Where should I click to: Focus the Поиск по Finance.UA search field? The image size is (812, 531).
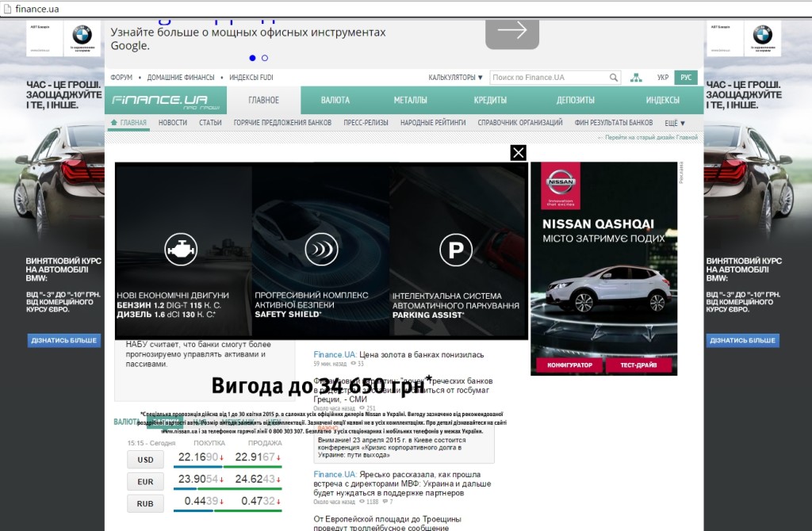(x=550, y=78)
